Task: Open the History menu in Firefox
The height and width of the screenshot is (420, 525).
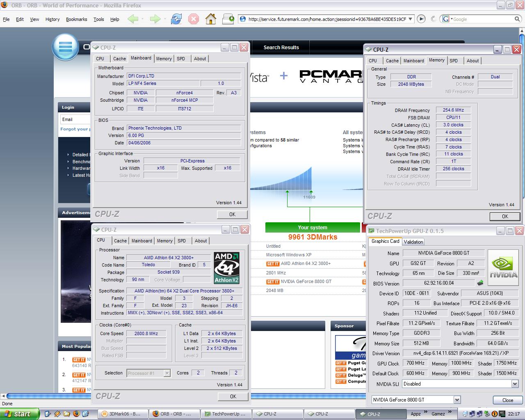Action: click(52, 19)
